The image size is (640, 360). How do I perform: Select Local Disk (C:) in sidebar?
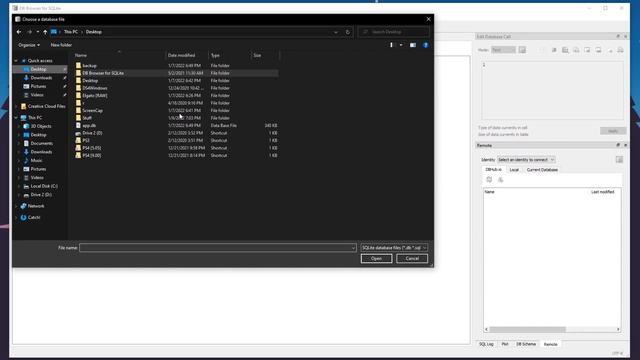[44, 186]
